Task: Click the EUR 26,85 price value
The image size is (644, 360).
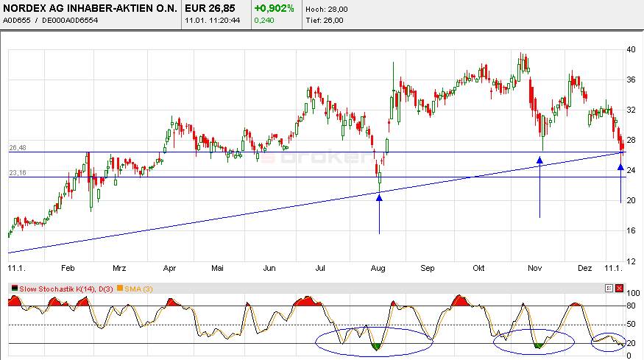Action: coord(210,8)
